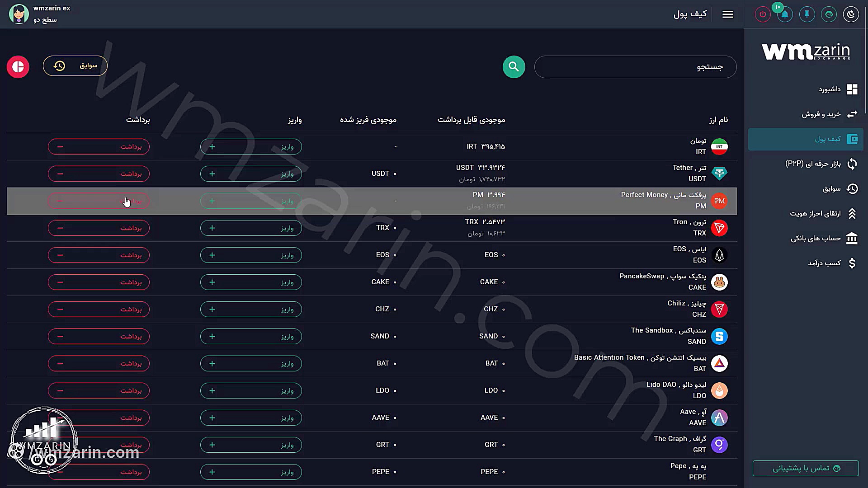Click برداشت withdraw button for Perfect Money

(x=99, y=201)
